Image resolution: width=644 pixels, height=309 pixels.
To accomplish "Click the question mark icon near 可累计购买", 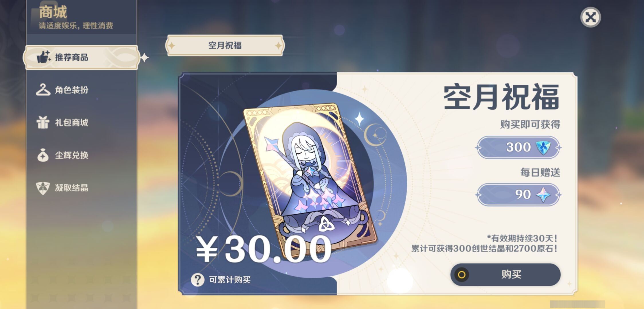I will click(x=198, y=280).
